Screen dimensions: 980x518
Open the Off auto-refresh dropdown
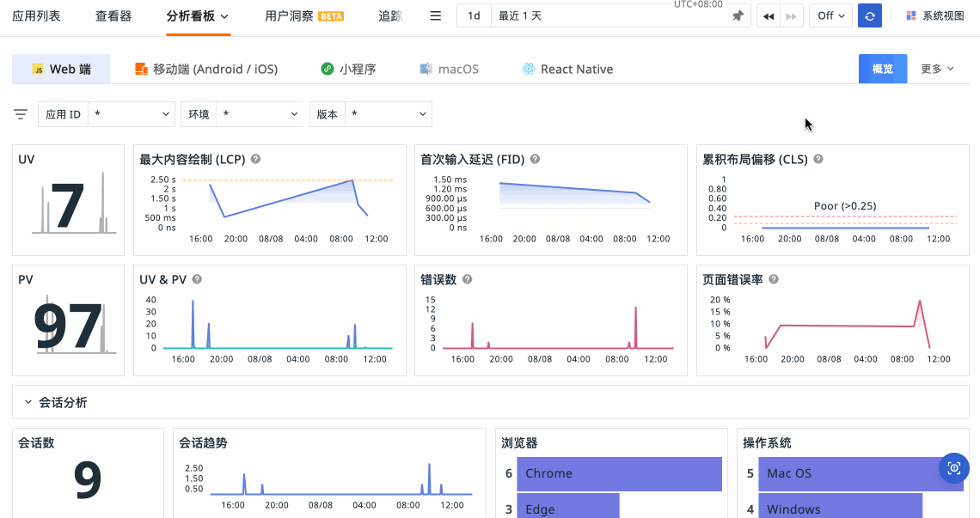(830, 16)
